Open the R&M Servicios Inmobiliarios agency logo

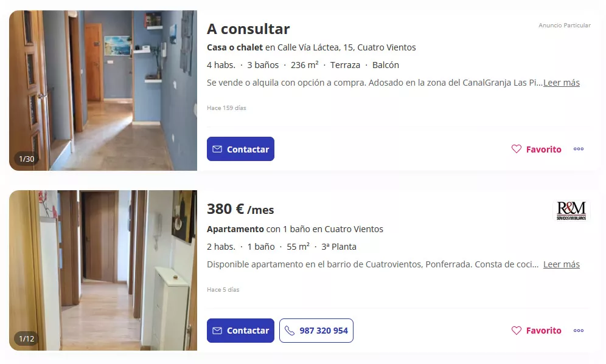pos(571,210)
